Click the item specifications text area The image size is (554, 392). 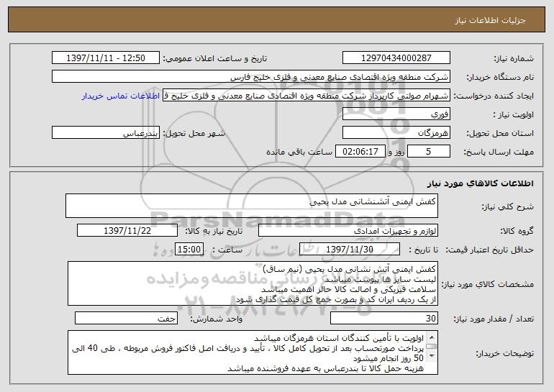(253, 283)
